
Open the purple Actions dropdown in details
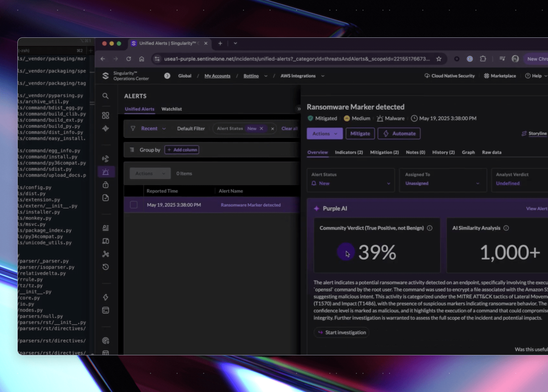tap(325, 133)
